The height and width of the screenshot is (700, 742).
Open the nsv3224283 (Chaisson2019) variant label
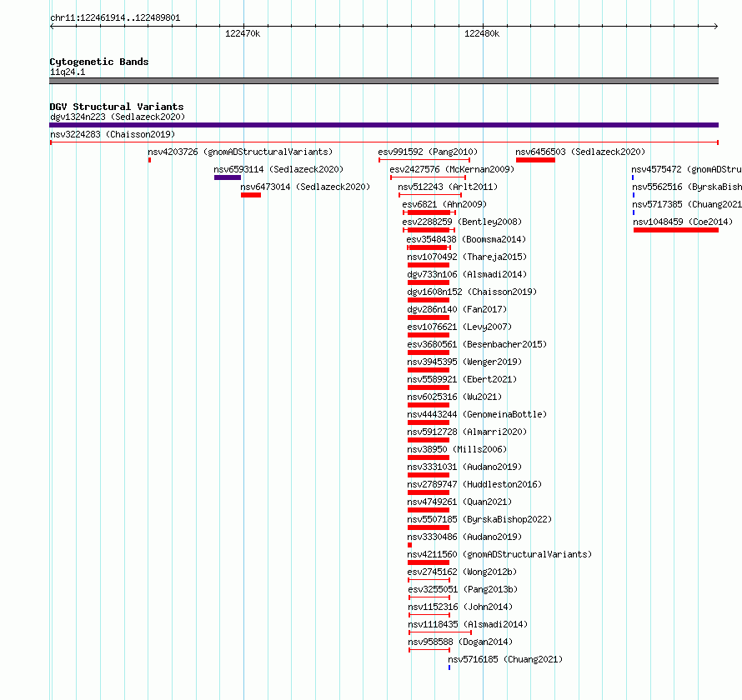click(113, 134)
